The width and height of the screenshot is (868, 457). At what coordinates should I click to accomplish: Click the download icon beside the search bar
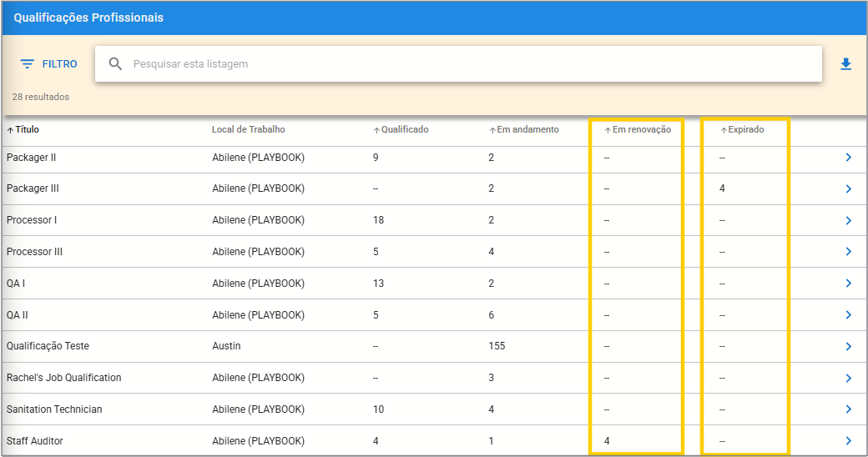(x=845, y=64)
